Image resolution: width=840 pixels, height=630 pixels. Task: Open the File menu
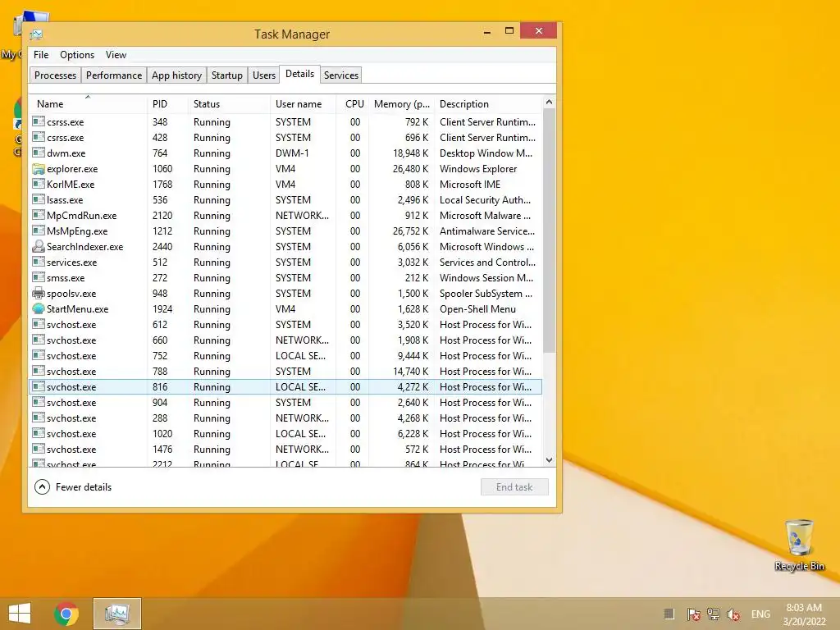click(x=41, y=55)
